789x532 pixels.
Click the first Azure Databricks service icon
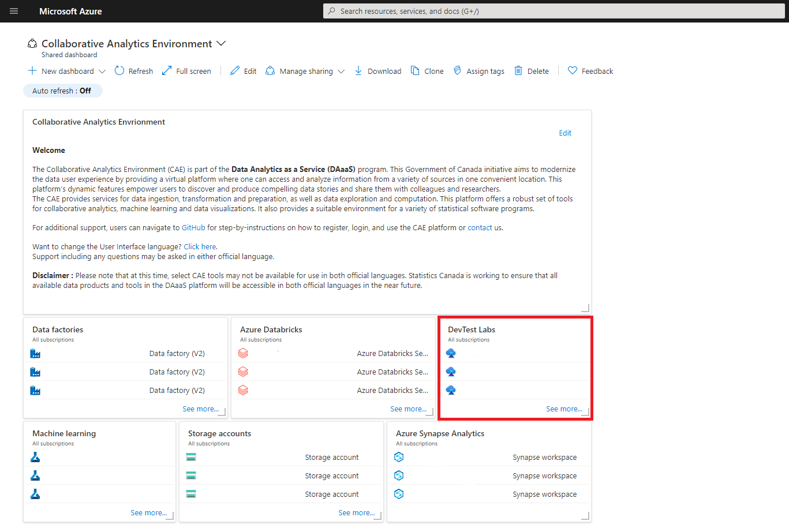[243, 353]
